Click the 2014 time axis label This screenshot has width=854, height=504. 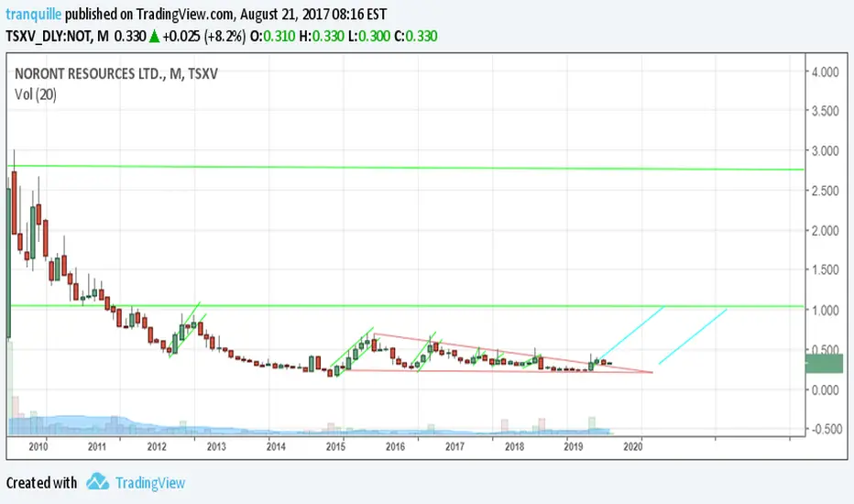[x=276, y=447]
